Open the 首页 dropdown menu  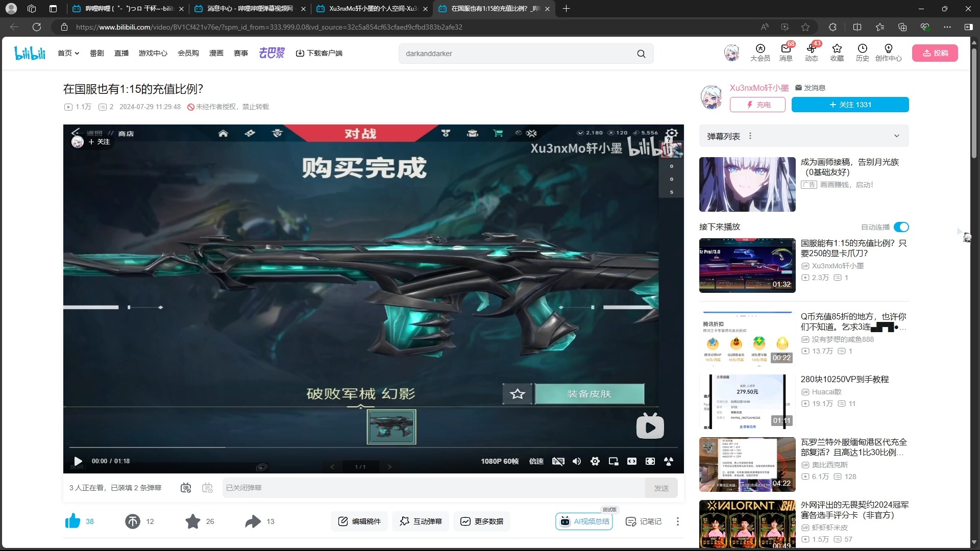pyautogui.click(x=68, y=53)
